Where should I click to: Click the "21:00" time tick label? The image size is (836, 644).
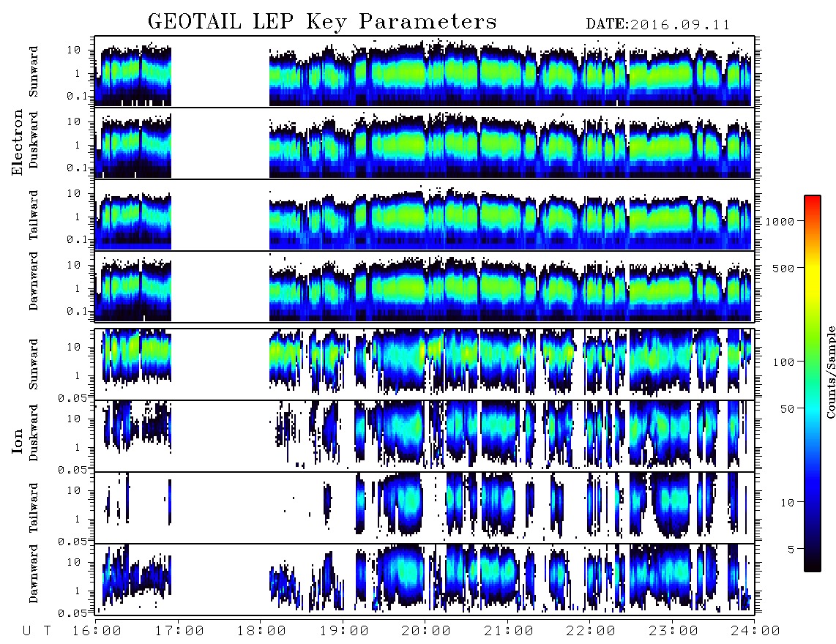[x=509, y=632]
